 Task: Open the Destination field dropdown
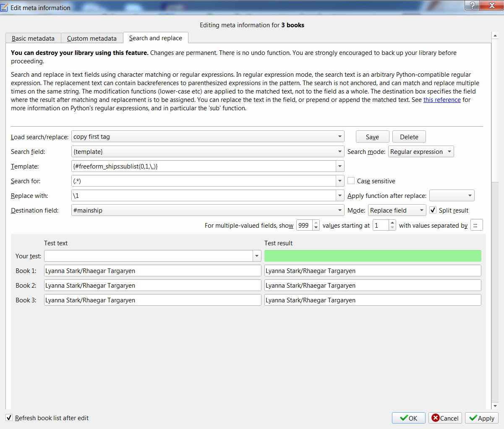pos(208,210)
